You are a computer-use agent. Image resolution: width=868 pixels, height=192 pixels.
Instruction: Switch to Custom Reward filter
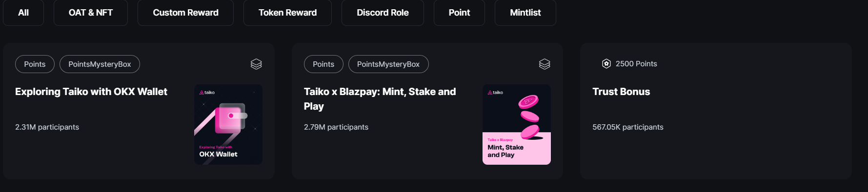pyautogui.click(x=185, y=13)
